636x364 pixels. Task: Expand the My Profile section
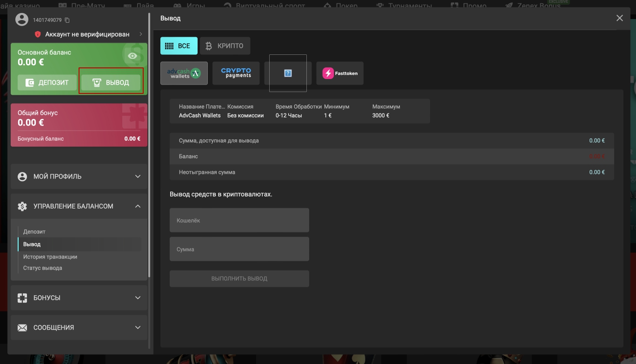[x=79, y=177]
